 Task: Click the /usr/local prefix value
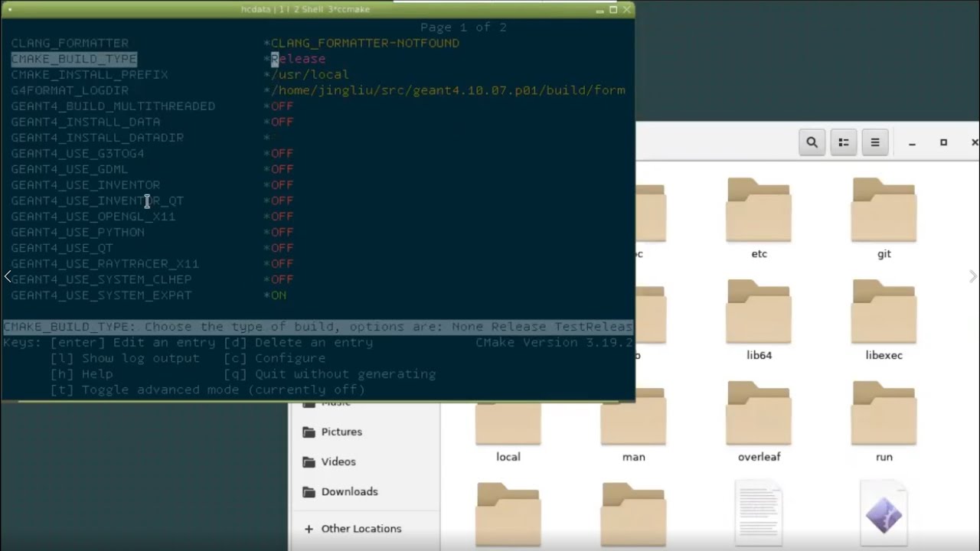(x=309, y=75)
